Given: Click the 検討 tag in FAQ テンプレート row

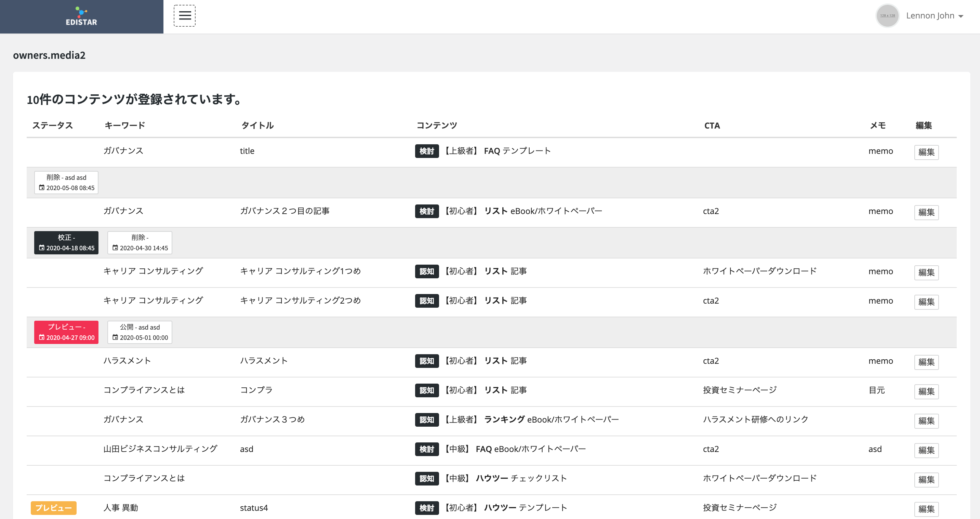Looking at the screenshot, I should (426, 151).
